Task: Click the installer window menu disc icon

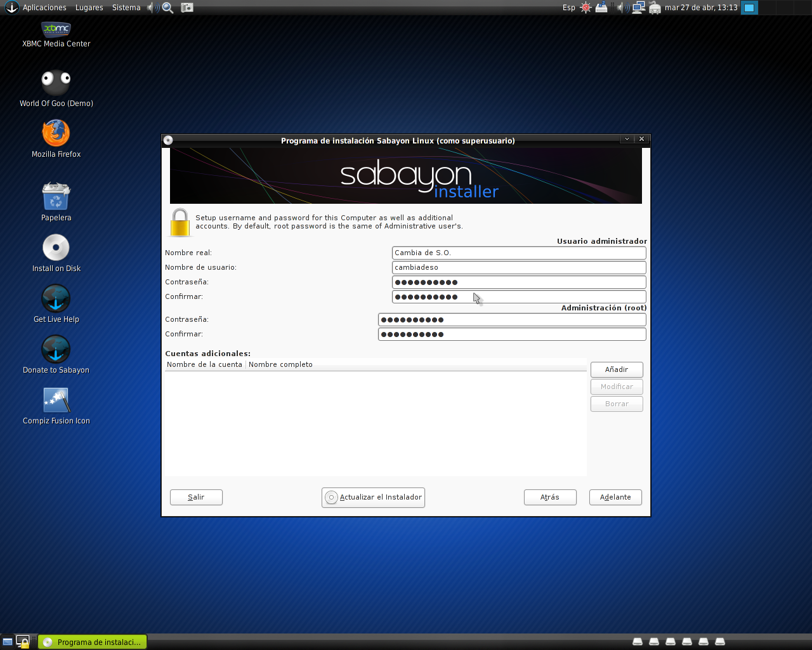Action: 168,140
